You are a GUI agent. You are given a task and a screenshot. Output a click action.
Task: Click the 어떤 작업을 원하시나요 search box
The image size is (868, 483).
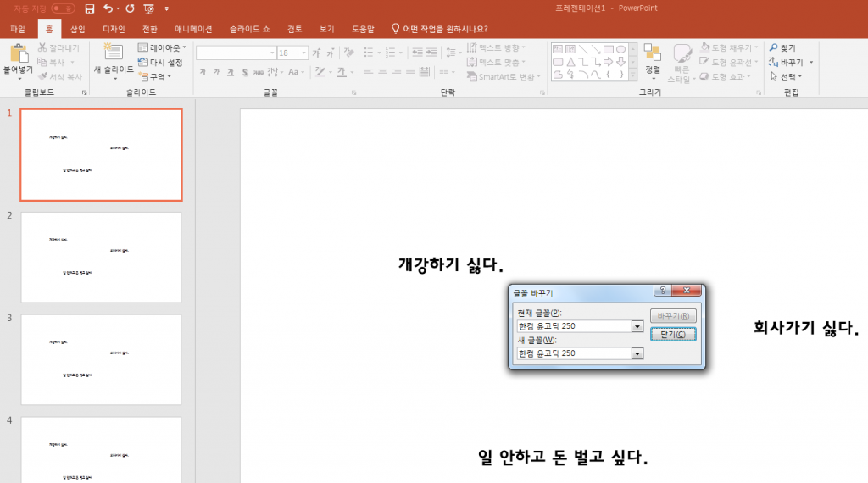(x=440, y=29)
